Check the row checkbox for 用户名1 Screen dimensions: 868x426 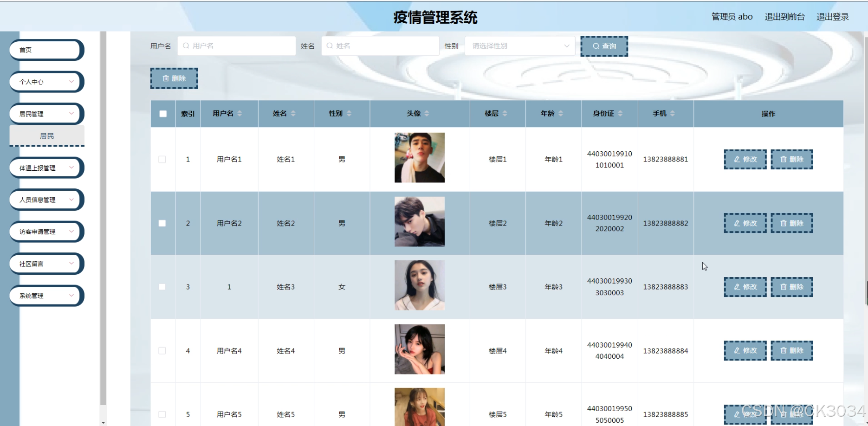[x=162, y=159]
